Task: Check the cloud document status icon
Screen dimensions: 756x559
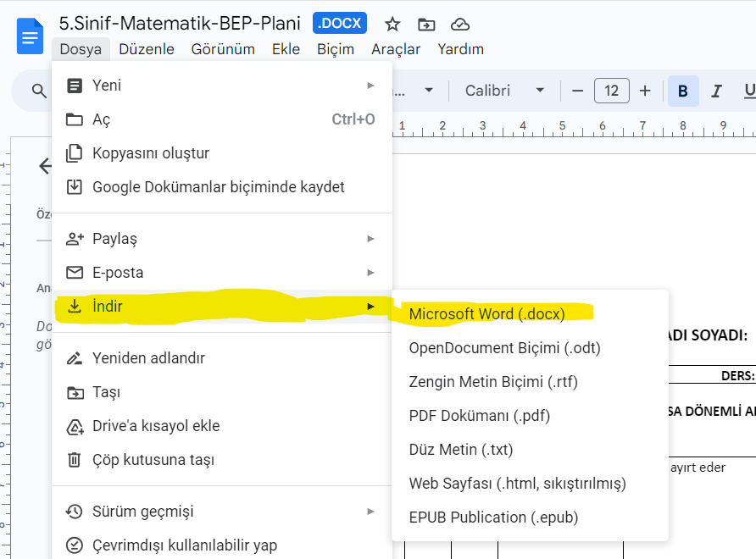Action: [x=460, y=24]
